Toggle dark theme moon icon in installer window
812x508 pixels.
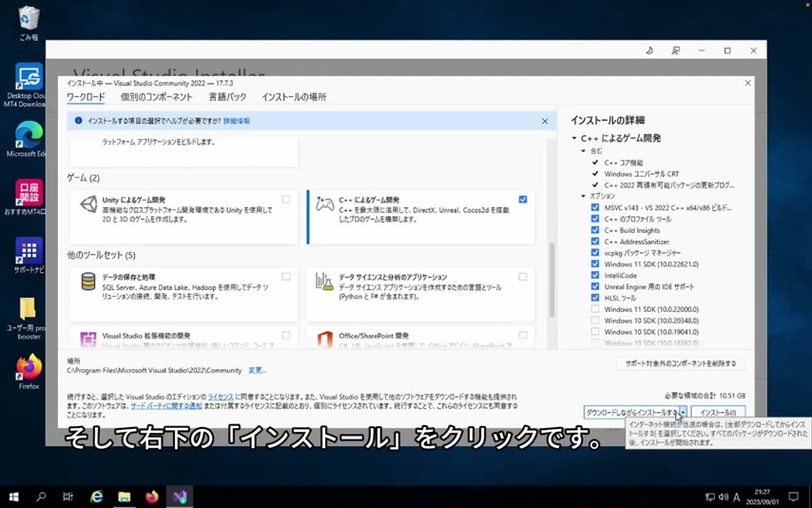pos(649,50)
